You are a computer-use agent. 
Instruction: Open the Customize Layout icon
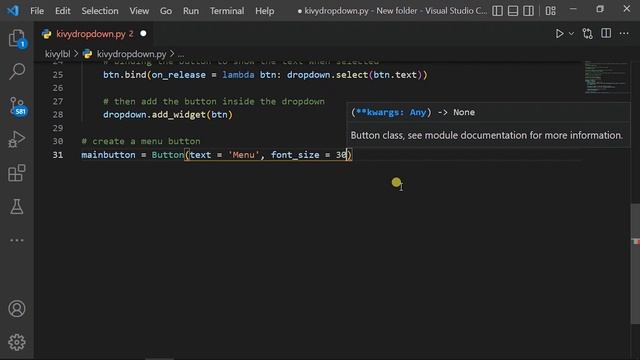tap(551, 11)
